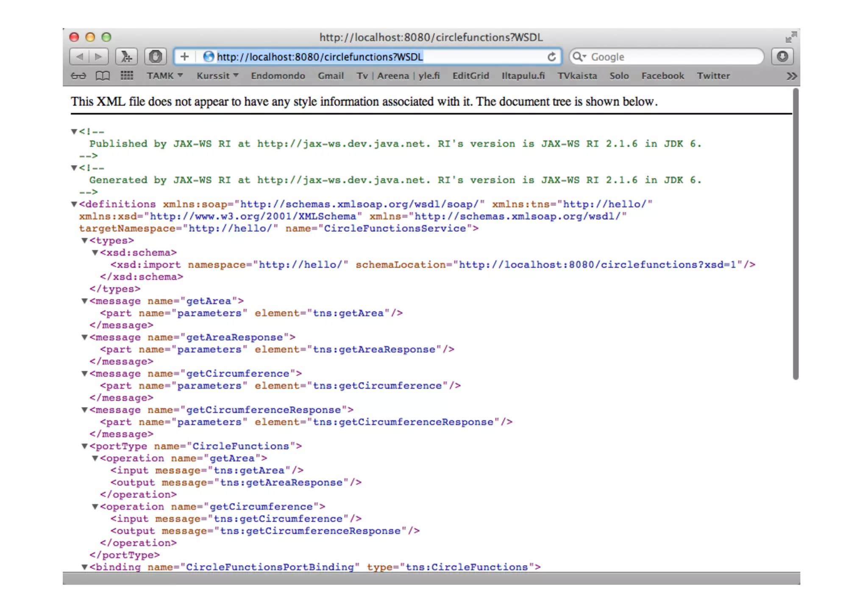Show more bookmarks overflow chevron

(x=791, y=76)
